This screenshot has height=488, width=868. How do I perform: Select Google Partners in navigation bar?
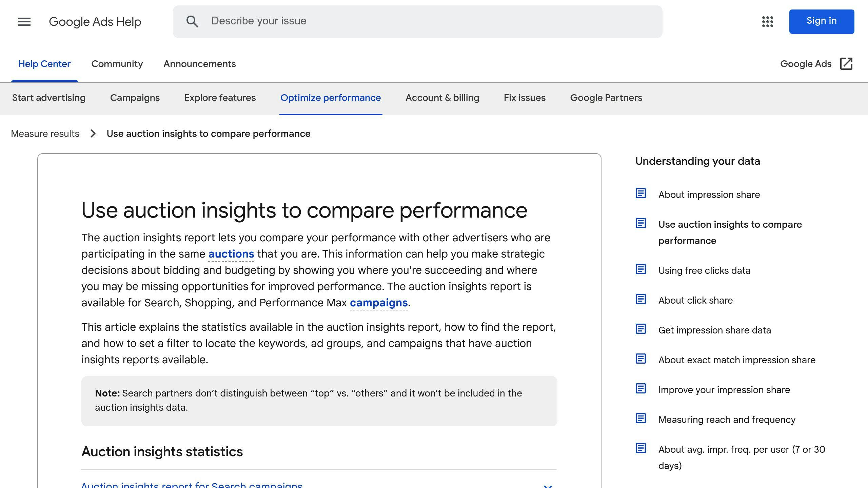click(606, 98)
